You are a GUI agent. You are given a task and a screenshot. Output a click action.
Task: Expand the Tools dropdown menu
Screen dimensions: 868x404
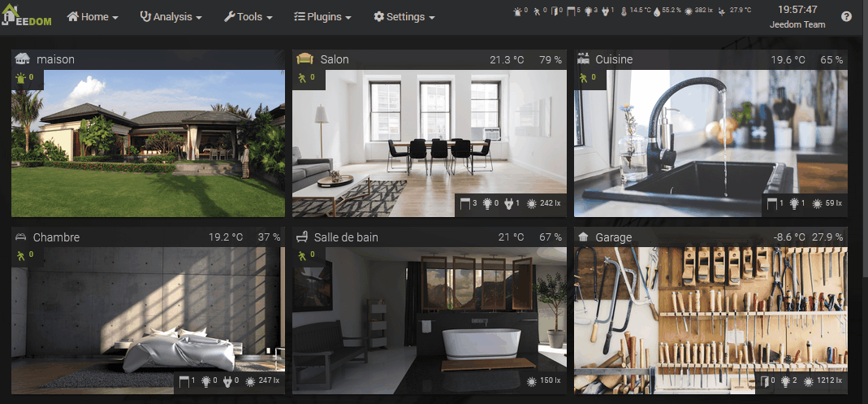(x=248, y=17)
